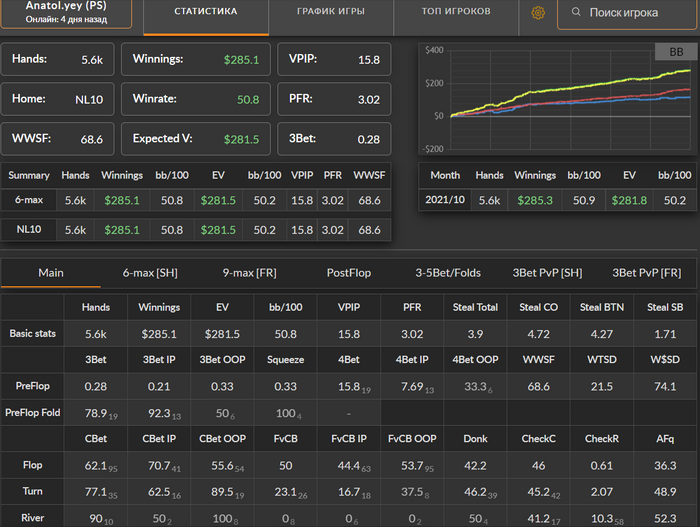
Task: Focus the Поиск игрока search field
Action: pos(627,13)
